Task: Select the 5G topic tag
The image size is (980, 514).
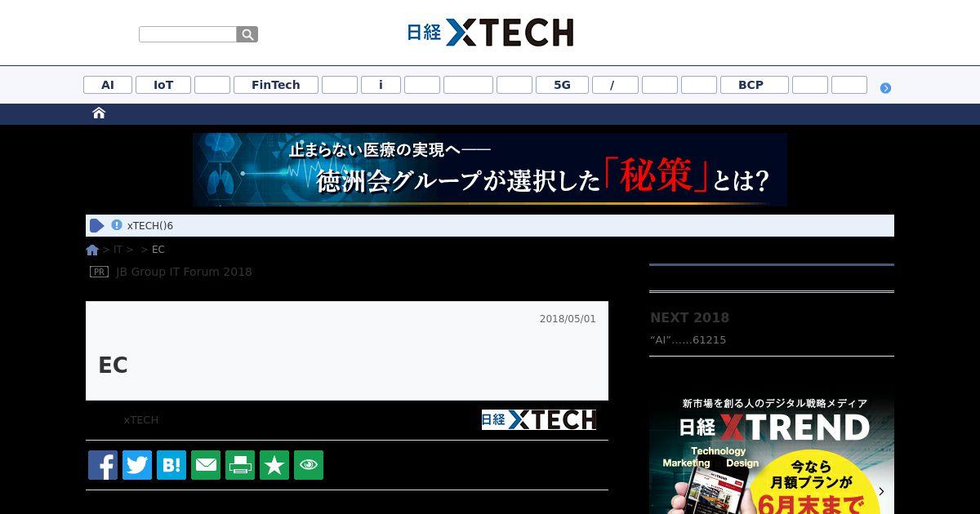Action: tap(562, 85)
